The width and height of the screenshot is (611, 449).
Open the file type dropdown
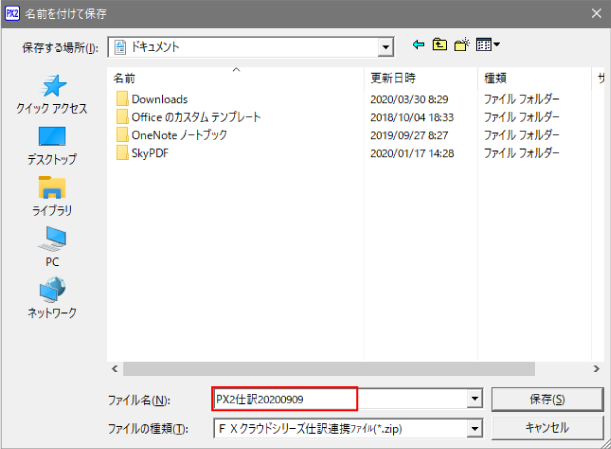474,427
